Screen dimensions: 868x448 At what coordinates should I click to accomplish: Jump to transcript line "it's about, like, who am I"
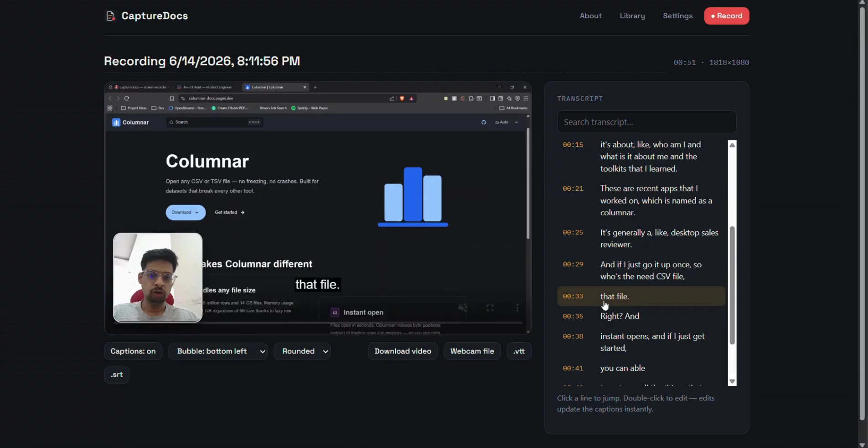click(x=641, y=156)
